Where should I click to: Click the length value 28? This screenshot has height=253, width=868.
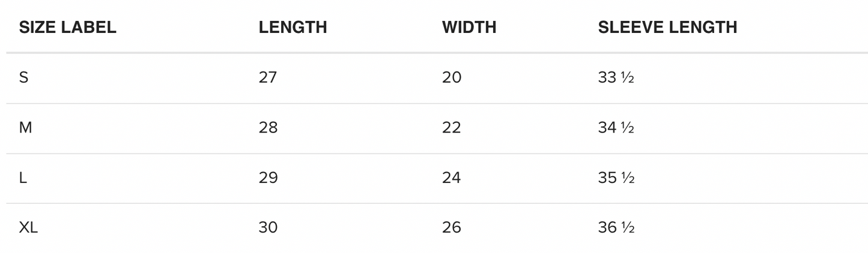(x=268, y=128)
